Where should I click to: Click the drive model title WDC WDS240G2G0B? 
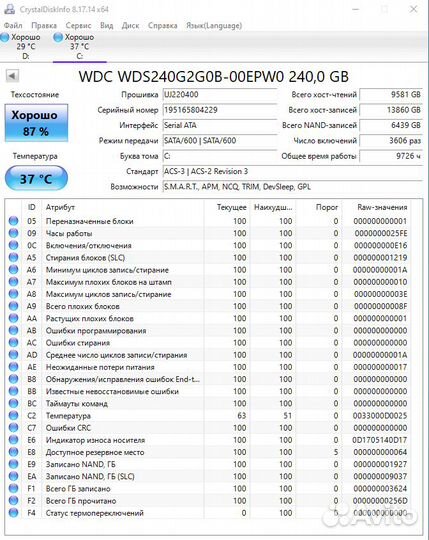click(x=213, y=76)
